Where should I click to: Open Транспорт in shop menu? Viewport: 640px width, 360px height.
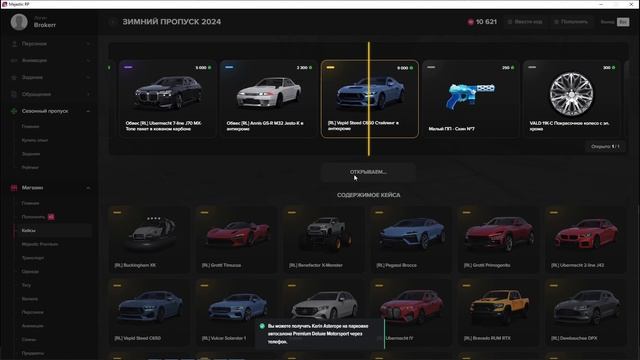point(33,258)
